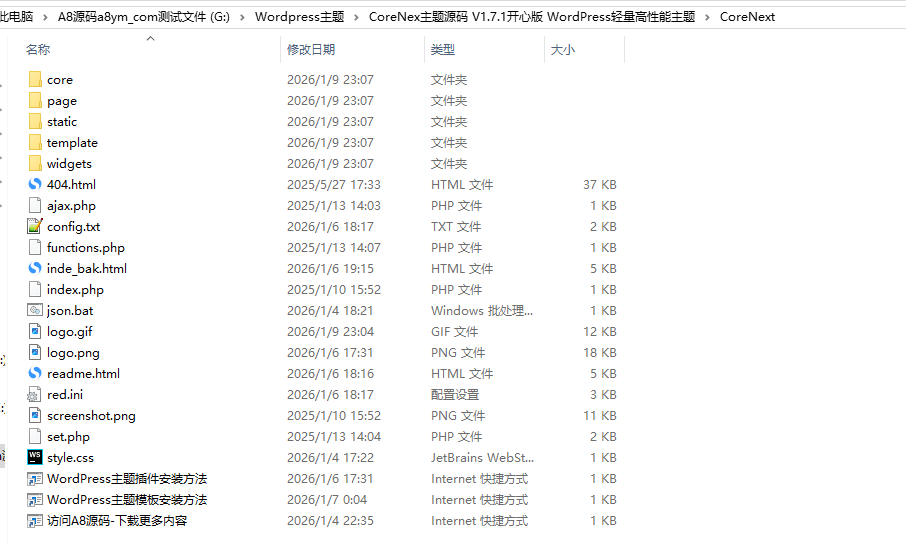The height and width of the screenshot is (545, 906).
Task: Click the 18 KB size cell
Action: 600,353
